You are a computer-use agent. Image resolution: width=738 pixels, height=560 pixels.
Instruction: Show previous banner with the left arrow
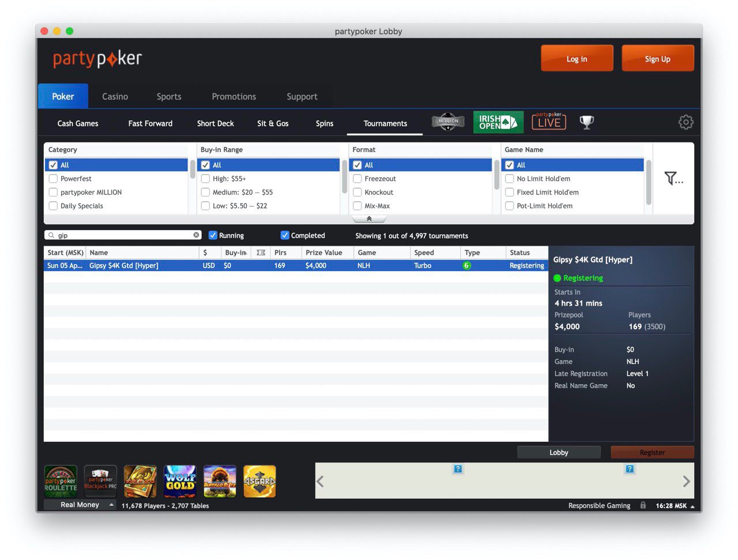pos(321,482)
